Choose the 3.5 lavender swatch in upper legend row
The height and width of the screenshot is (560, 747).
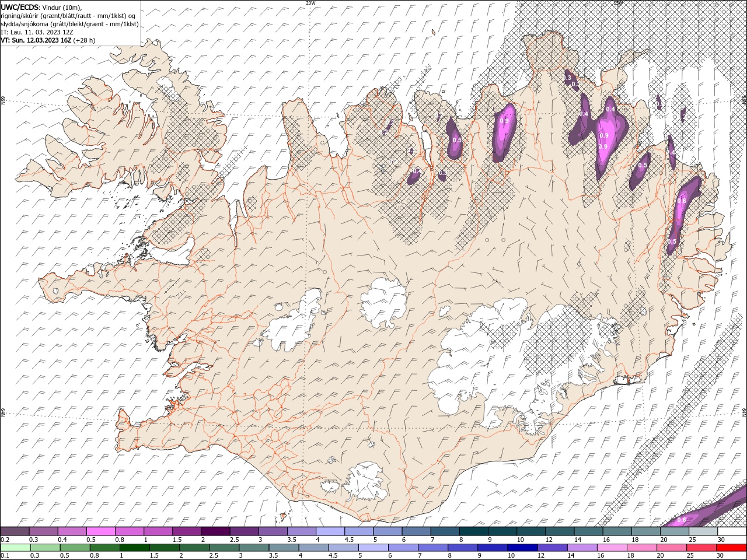coord(302,531)
